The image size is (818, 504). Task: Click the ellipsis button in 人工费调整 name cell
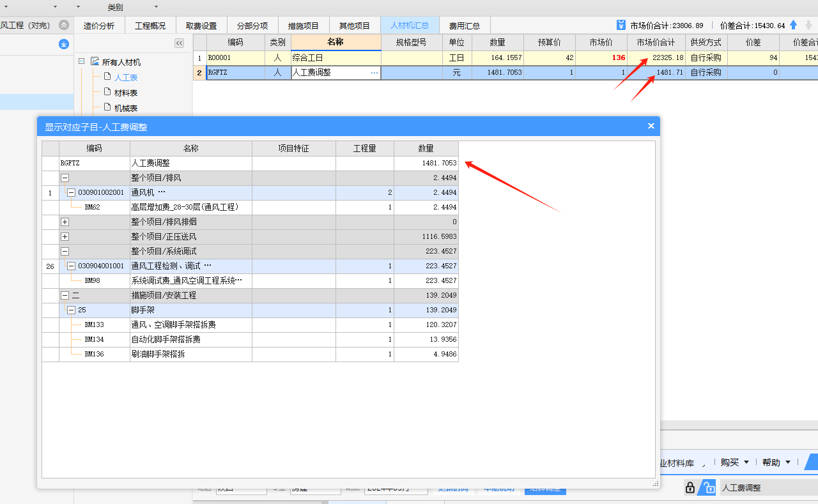pyautogui.click(x=374, y=73)
